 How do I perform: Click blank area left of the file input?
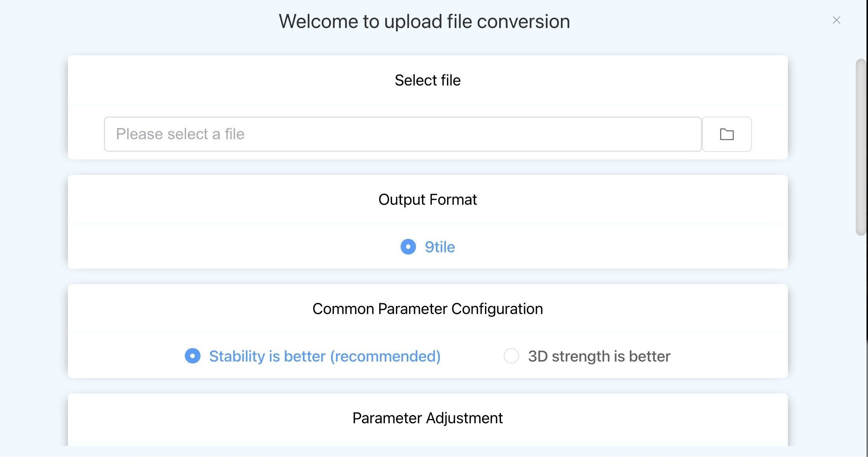coord(86,134)
